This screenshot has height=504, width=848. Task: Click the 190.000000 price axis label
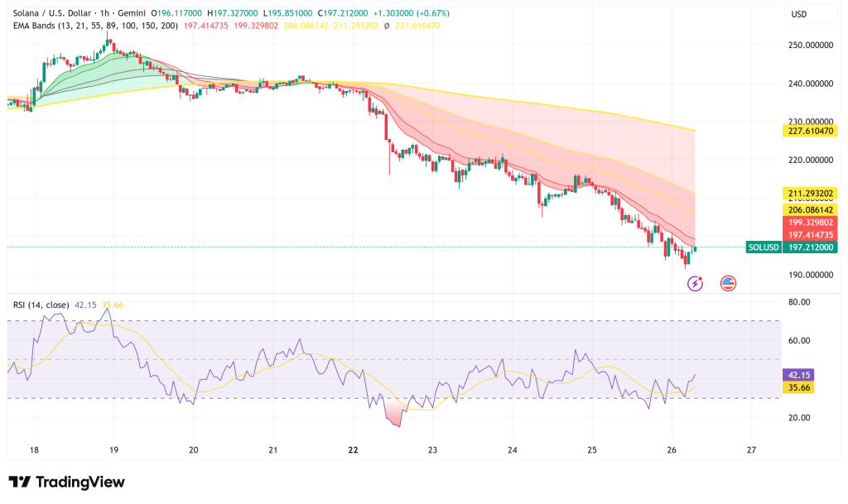pos(810,275)
